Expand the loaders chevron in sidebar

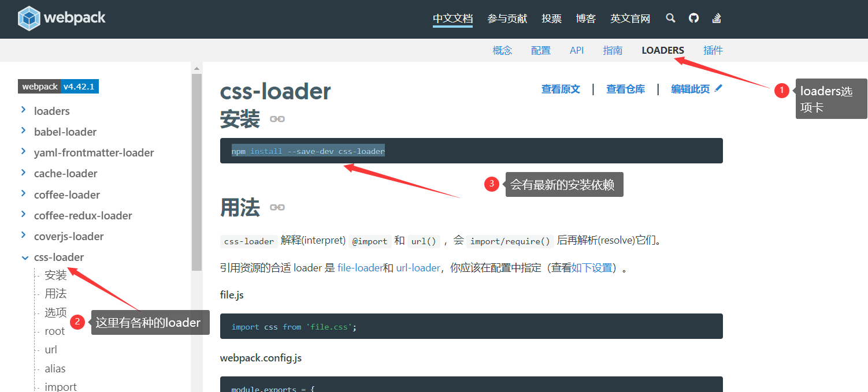(24, 110)
